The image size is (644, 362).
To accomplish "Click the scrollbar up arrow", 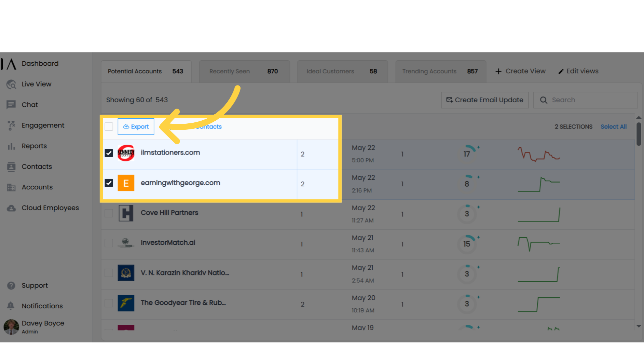I will (x=639, y=118).
